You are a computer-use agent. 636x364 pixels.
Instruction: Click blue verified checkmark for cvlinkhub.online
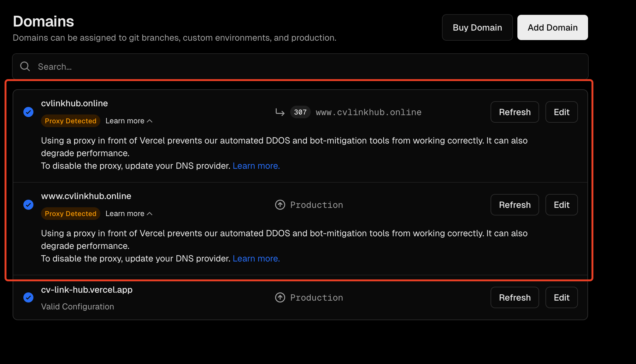(28, 112)
